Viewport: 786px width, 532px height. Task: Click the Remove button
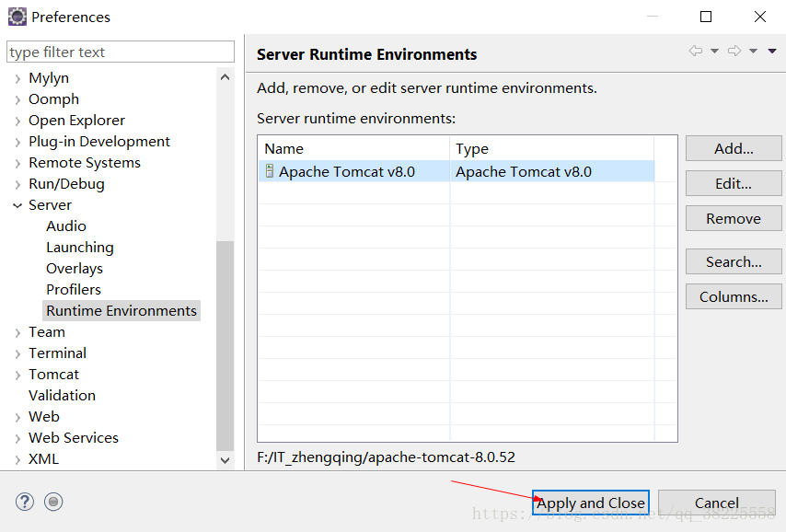pos(734,219)
